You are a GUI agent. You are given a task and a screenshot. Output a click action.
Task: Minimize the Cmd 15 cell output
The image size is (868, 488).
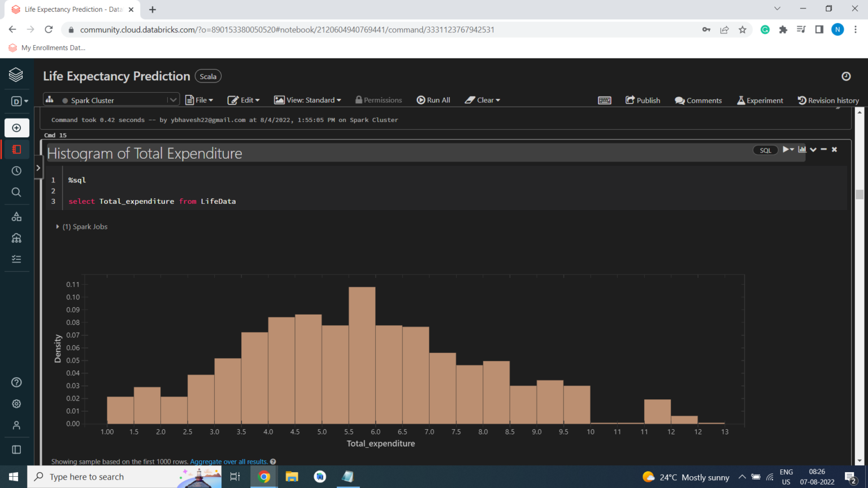coord(824,149)
